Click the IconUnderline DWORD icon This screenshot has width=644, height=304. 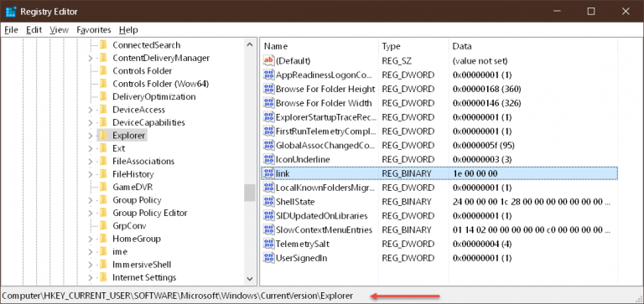[269, 159]
